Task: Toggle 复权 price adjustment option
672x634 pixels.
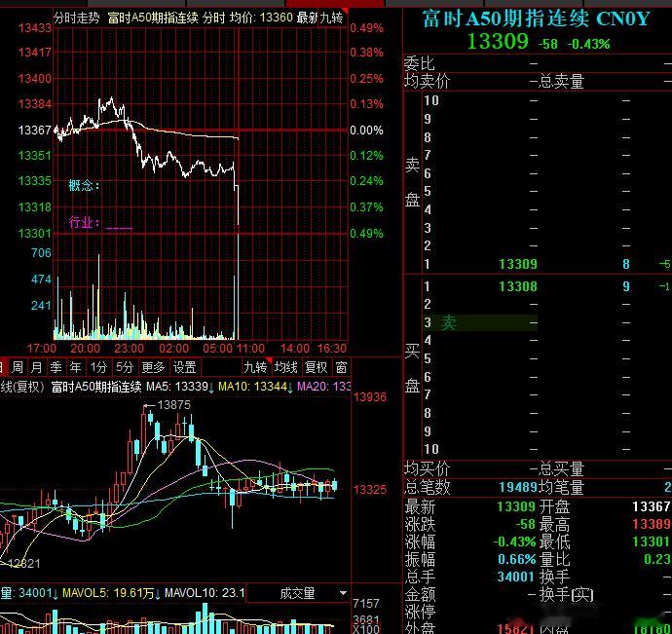Action: coord(316,367)
